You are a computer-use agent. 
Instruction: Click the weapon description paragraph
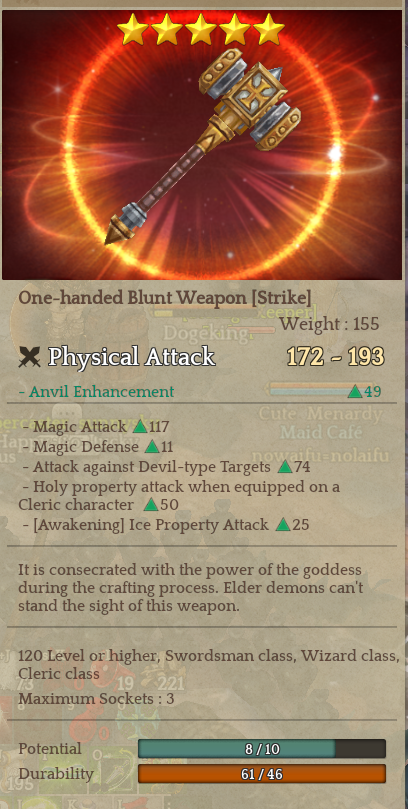pyautogui.click(x=191, y=588)
